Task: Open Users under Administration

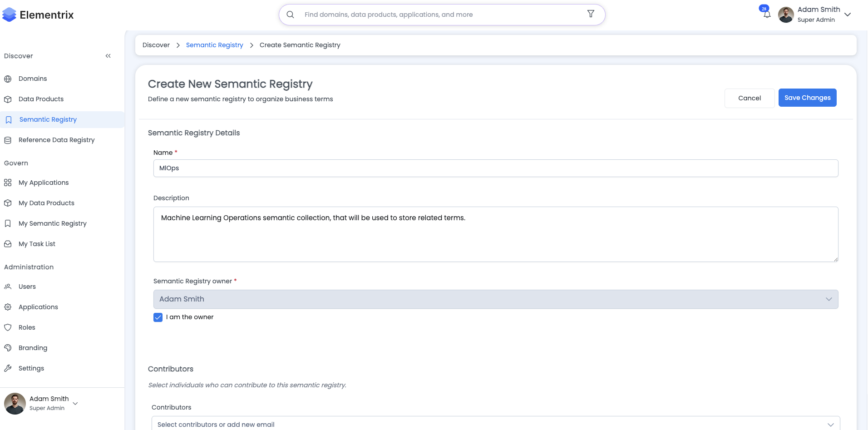Action: point(27,287)
